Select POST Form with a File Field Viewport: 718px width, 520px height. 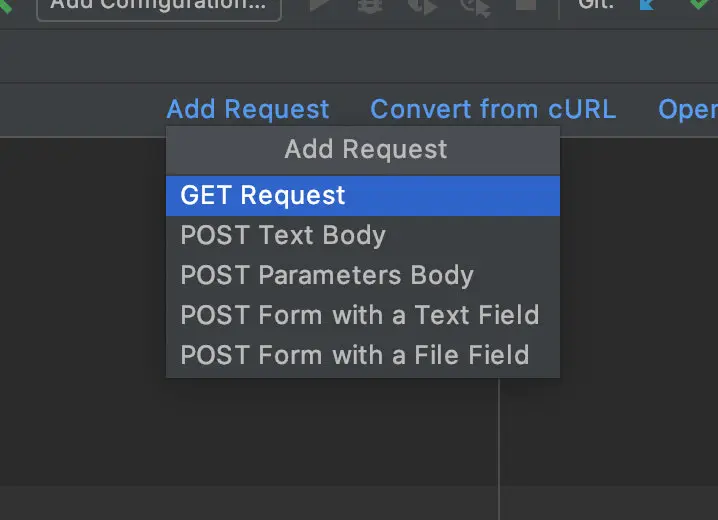[x=363, y=355]
